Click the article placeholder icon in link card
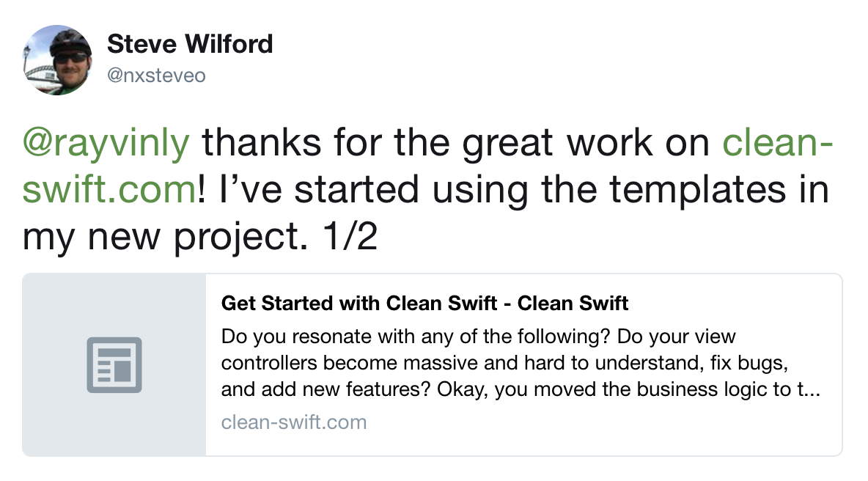Image resolution: width=868 pixels, height=481 pixels. (x=114, y=364)
